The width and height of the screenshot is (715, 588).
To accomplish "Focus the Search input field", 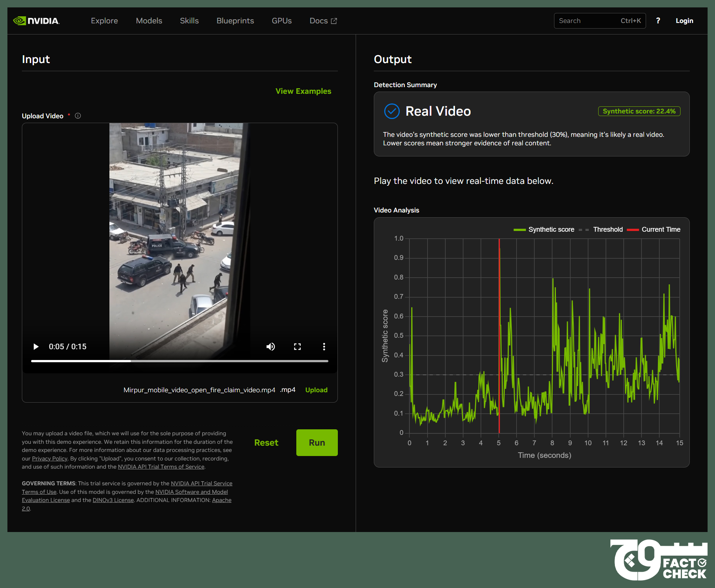I will click(x=600, y=21).
